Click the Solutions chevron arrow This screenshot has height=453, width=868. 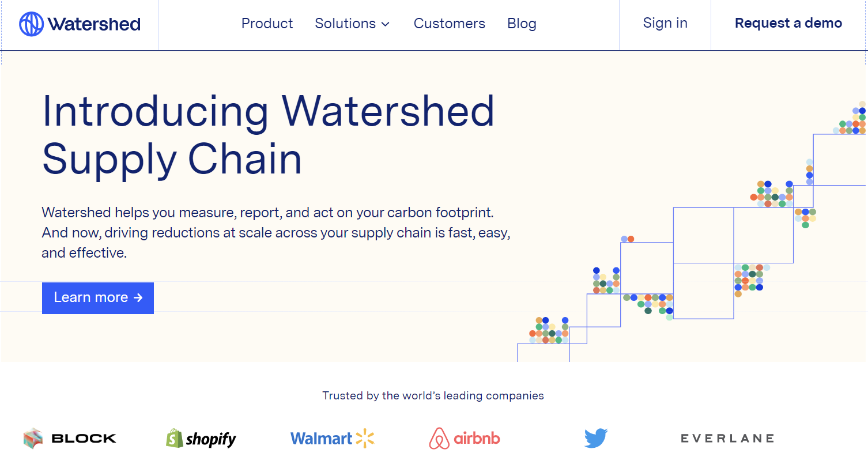click(386, 24)
